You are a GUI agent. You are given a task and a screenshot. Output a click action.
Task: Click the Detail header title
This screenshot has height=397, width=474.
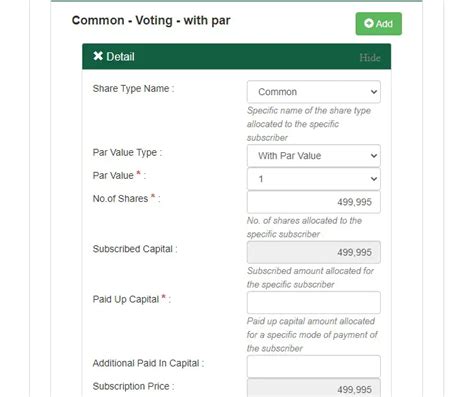click(120, 57)
